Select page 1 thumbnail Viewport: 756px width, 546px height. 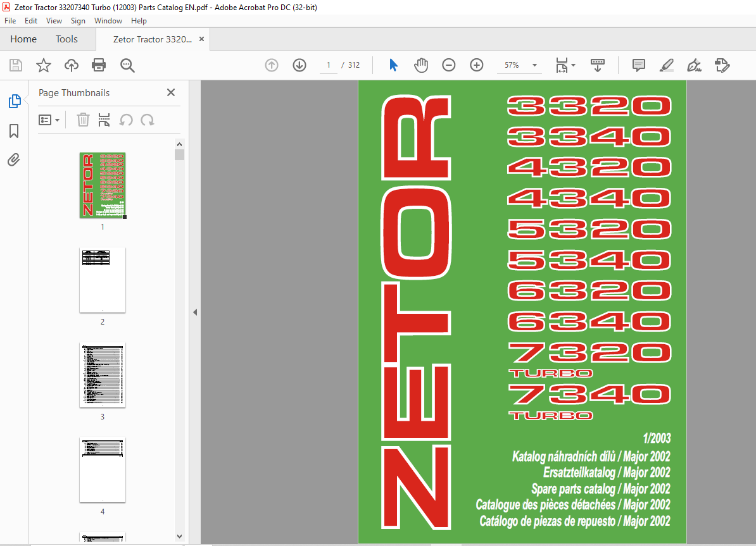(103, 185)
